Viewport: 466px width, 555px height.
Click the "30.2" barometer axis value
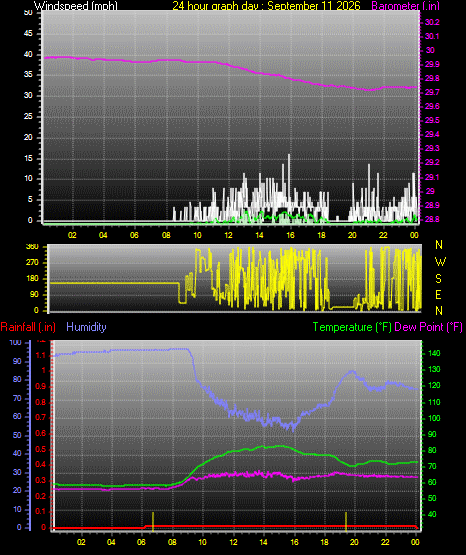(432, 22)
